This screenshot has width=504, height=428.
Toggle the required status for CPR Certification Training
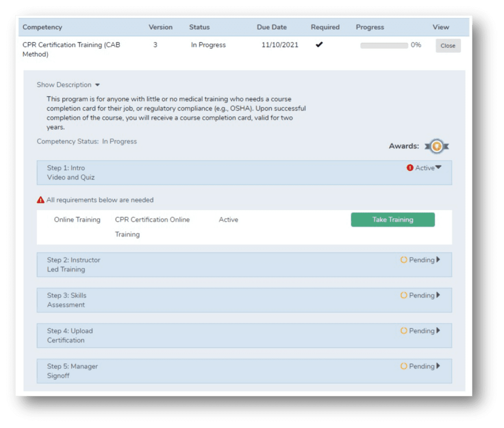click(319, 44)
